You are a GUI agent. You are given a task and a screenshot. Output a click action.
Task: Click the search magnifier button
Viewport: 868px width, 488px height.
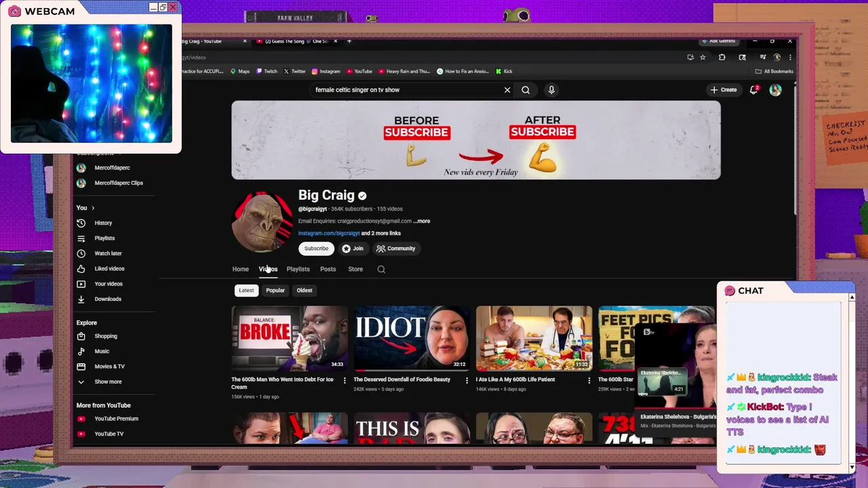526,89
